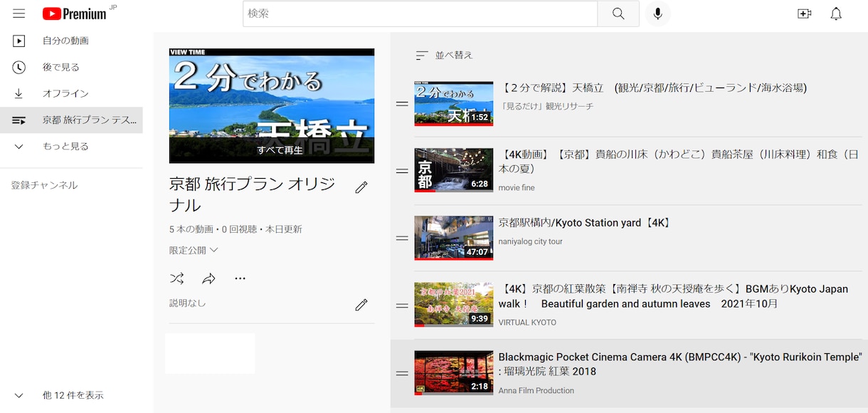Open Rurikoin Temple thumbnail 2:18
Image resolution: width=868 pixels, height=413 pixels.
pyautogui.click(x=454, y=372)
